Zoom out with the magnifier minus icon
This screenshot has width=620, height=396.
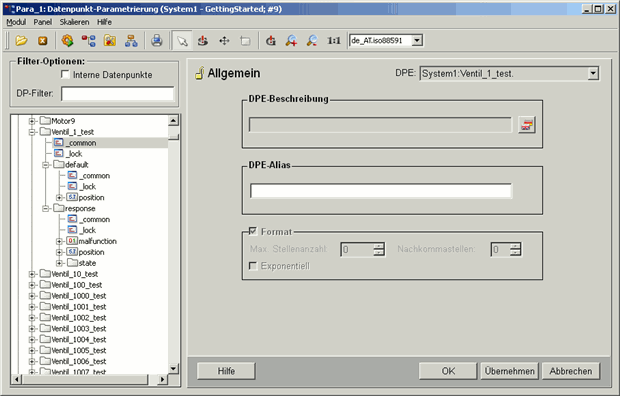[x=312, y=40]
